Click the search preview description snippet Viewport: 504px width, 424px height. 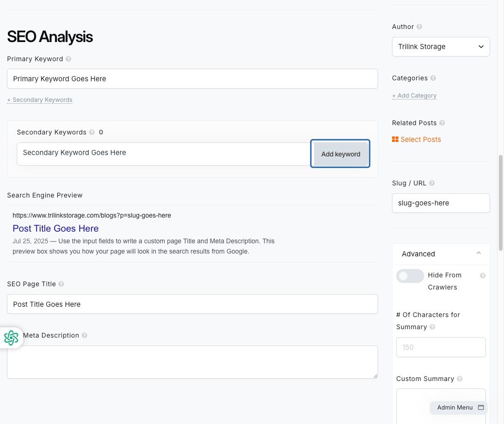(143, 246)
